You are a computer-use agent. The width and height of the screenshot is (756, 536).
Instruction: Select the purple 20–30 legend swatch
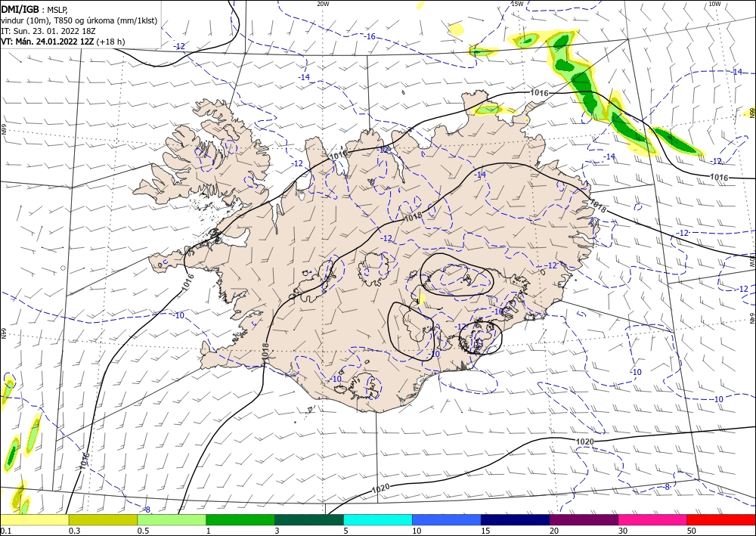[584, 519]
